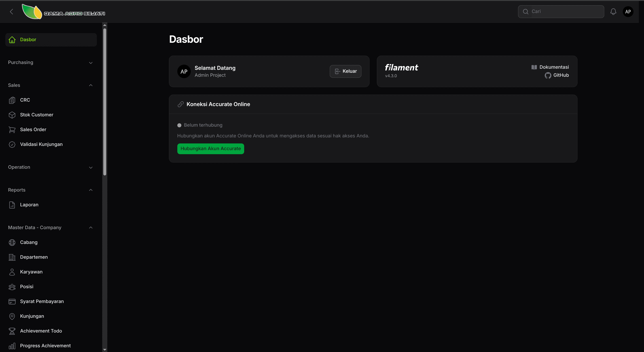Click the Achievement Todo trophy icon
Viewport: 644px width, 352px height.
tap(12, 331)
